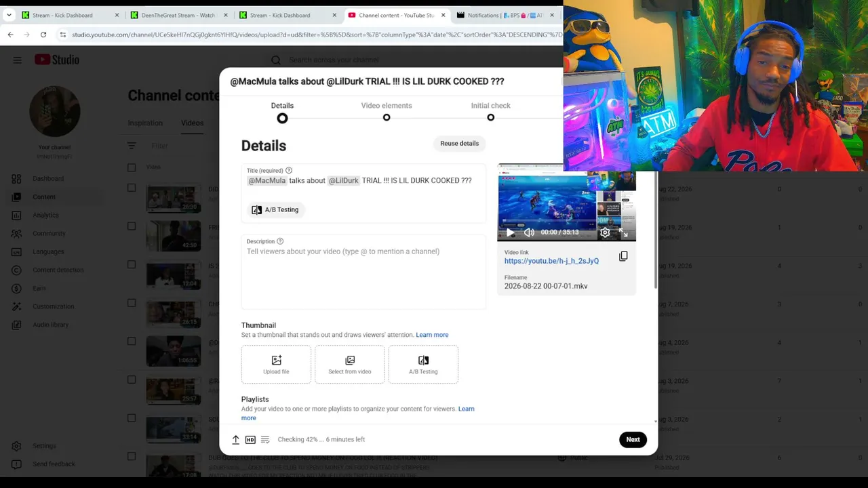Viewport: 868px width, 488px height.
Task: Play the video preview in the upload dialog
Action: point(510,232)
